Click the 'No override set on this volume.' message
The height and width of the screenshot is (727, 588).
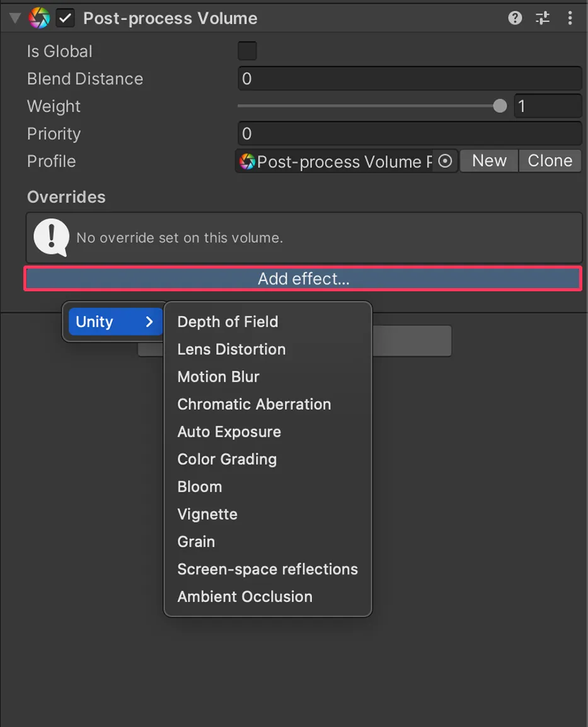[180, 238]
